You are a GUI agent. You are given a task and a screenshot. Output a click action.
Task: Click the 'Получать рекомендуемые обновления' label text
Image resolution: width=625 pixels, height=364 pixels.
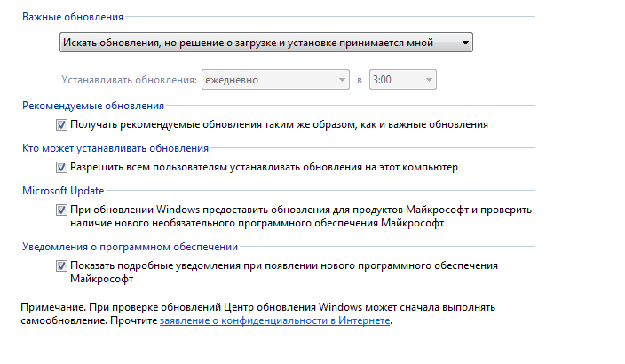click(279, 124)
